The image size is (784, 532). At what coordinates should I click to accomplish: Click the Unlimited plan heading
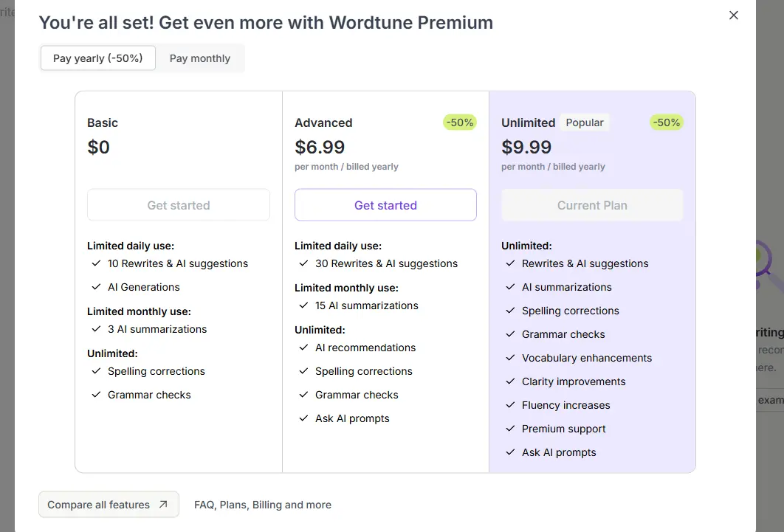point(528,122)
